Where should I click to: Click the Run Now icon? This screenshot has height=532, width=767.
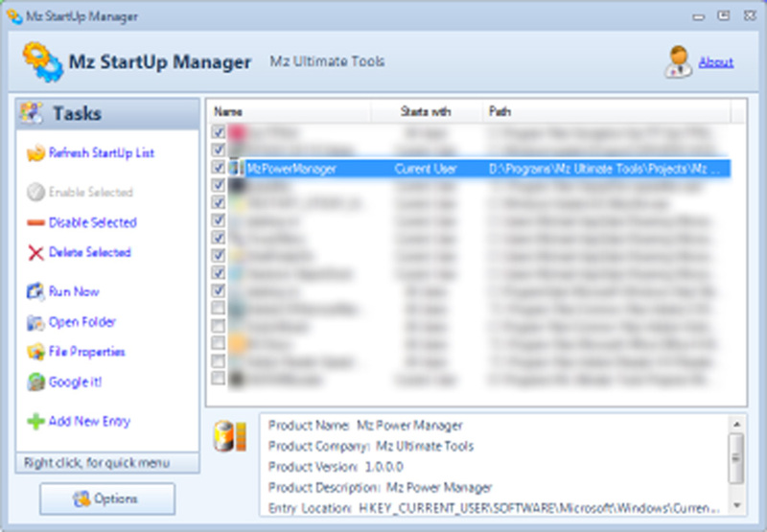click(35, 291)
